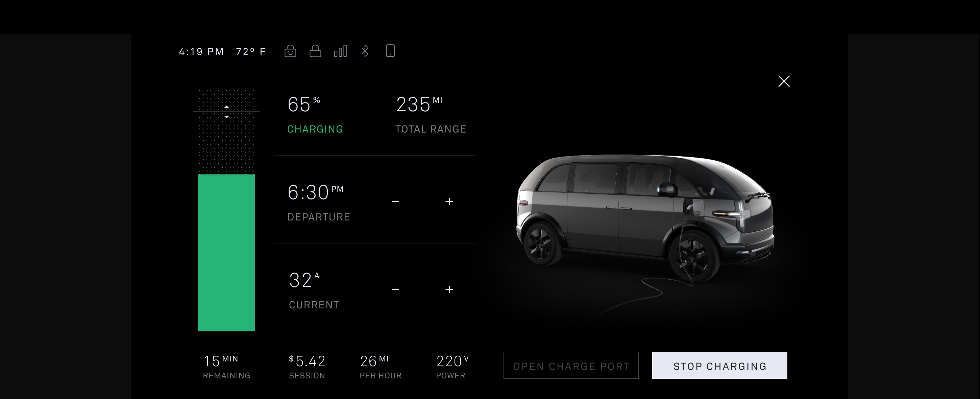Increase current amperage with plus button
Image resolution: width=980 pixels, height=399 pixels.
[449, 289]
